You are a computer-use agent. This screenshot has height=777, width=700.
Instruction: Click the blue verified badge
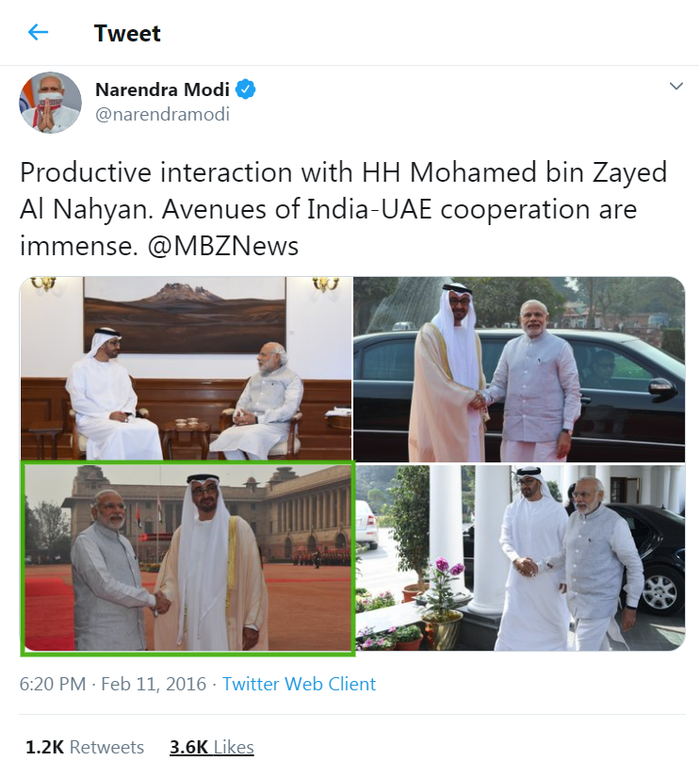point(245,89)
